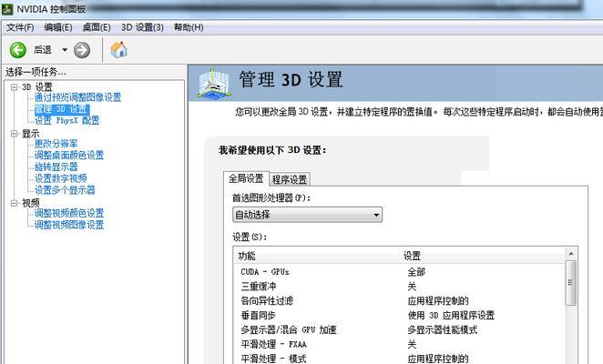Select the 垂直同步 row
This screenshot has height=364, width=603.
[x=399, y=315]
